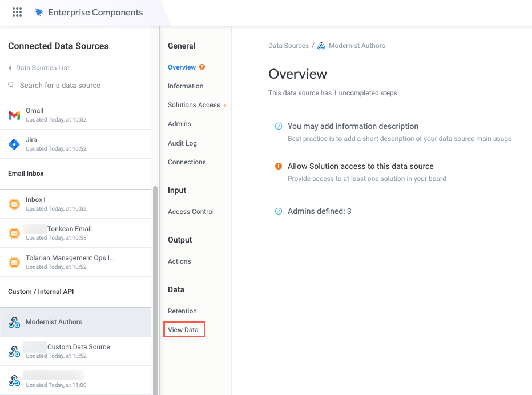Click the green check beside Admins defined
This screenshot has height=395, width=532.
(x=278, y=211)
